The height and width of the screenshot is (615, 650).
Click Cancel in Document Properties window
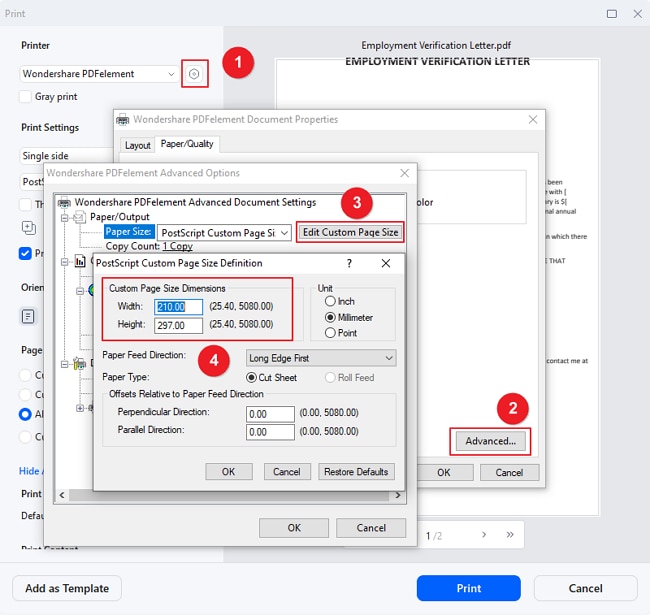509,472
